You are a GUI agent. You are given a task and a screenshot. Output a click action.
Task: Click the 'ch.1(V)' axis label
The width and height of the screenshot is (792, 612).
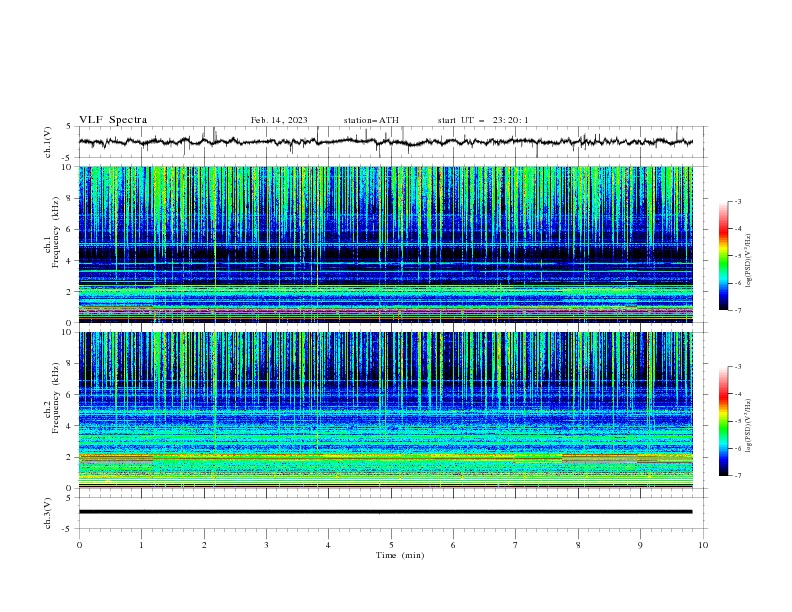[x=48, y=142]
